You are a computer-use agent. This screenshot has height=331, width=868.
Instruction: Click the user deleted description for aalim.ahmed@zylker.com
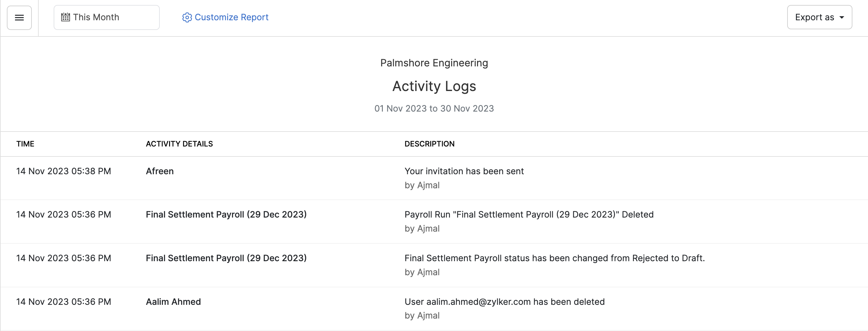[x=504, y=302]
